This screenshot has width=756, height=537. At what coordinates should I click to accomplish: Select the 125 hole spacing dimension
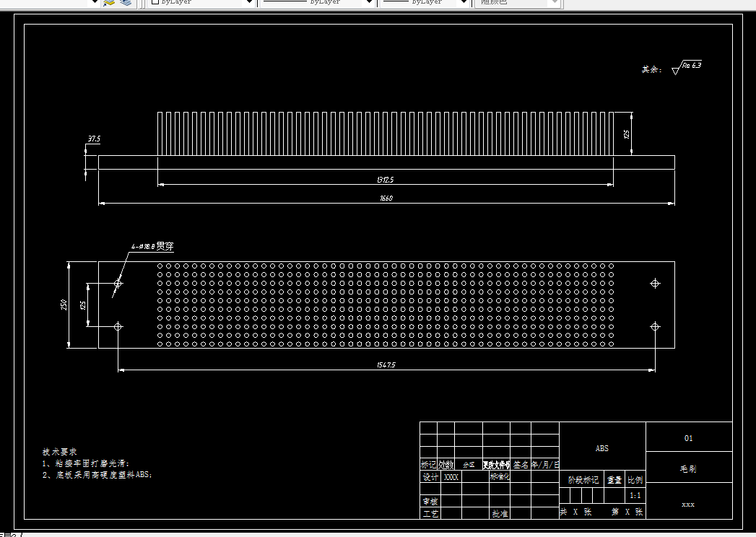pyautogui.click(x=83, y=305)
